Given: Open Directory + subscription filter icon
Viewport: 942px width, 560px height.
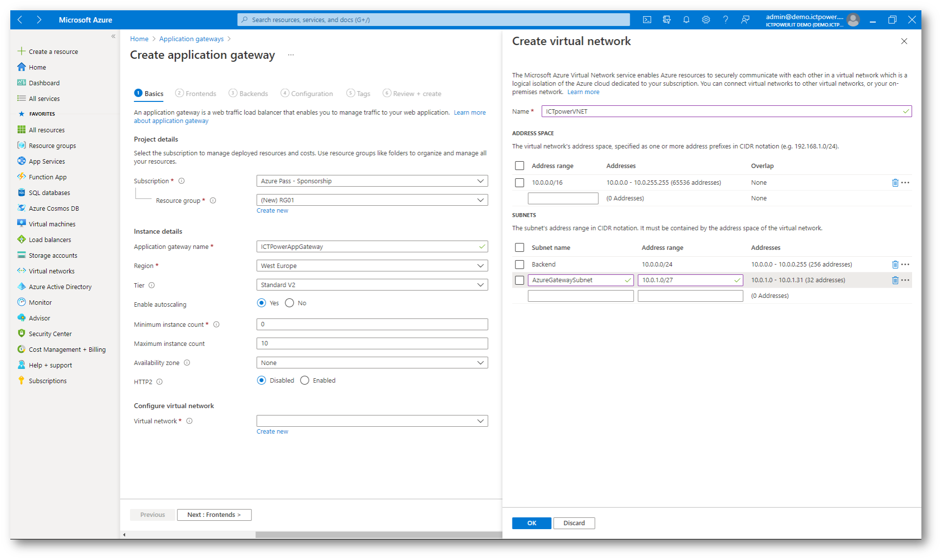Looking at the screenshot, I should (x=666, y=20).
